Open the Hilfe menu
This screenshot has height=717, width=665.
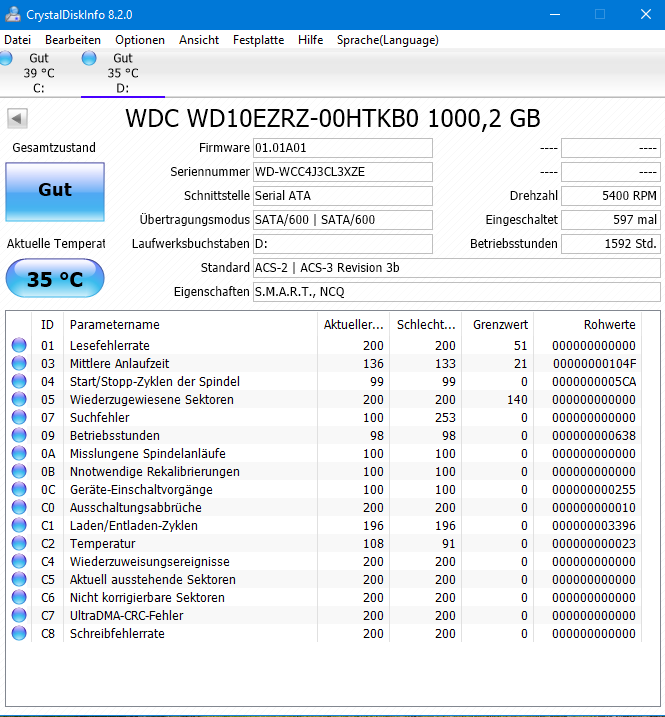[311, 40]
